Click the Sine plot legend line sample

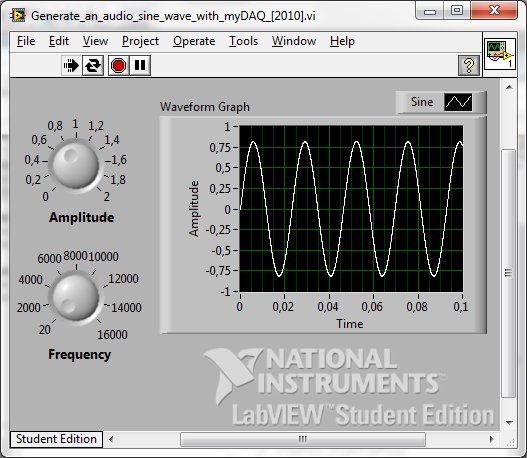[458, 102]
